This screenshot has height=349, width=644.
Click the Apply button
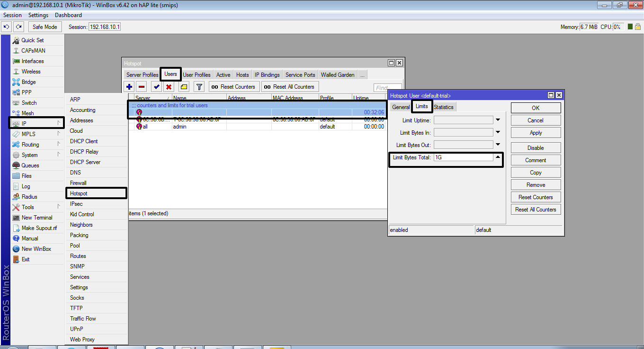(536, 133)
